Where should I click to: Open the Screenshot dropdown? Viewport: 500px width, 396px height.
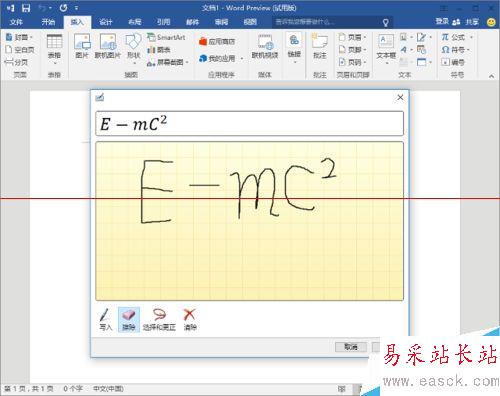[x=168, y=62]
